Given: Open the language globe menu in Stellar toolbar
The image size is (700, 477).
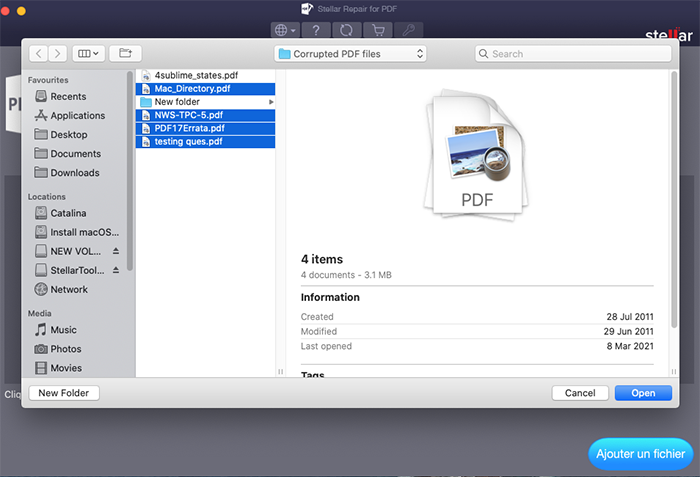Looking at the screenshot, I should (285, 30).
